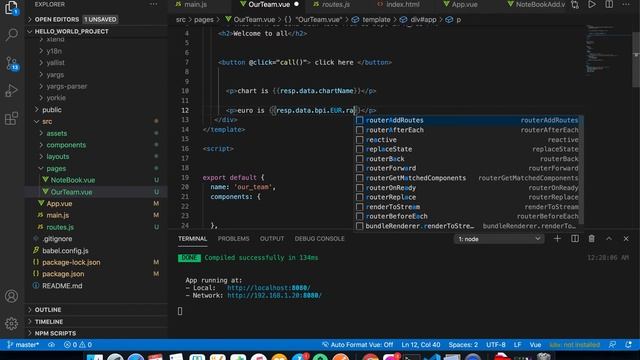Open the terminal selector '1: node' dropdown
Image resolution: width=640 pixels, height=360 pixels.
tap(499, 239)
